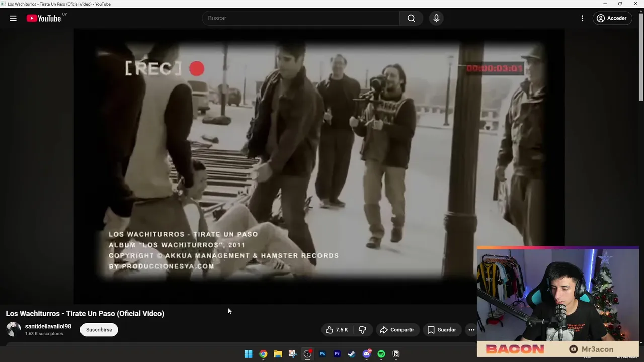Switch to Google Chrome in the taskbar
This screenshot has height=362, width=644.
(x=263, y=354)
